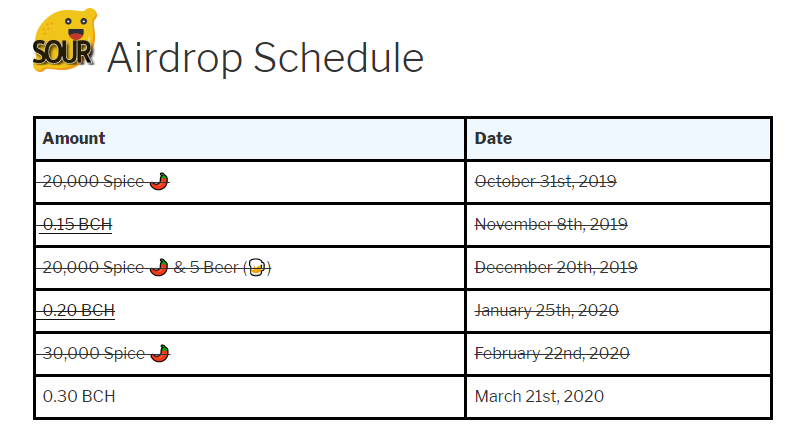Click the 30,000 Spice amount text
797x437 pixels.
[x=94, y=353]
